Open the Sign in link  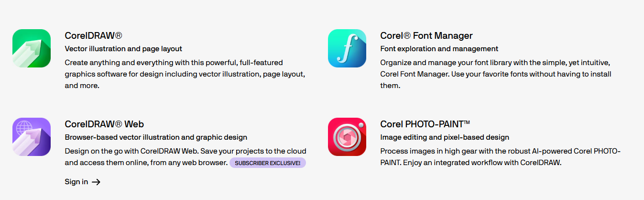tap(76, 182)
